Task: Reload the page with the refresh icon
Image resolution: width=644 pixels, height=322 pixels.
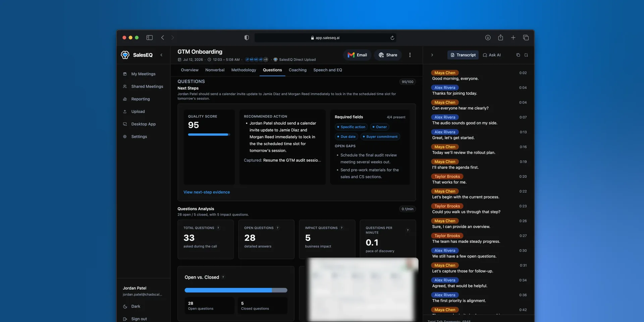Action: (x=392, y=38)
